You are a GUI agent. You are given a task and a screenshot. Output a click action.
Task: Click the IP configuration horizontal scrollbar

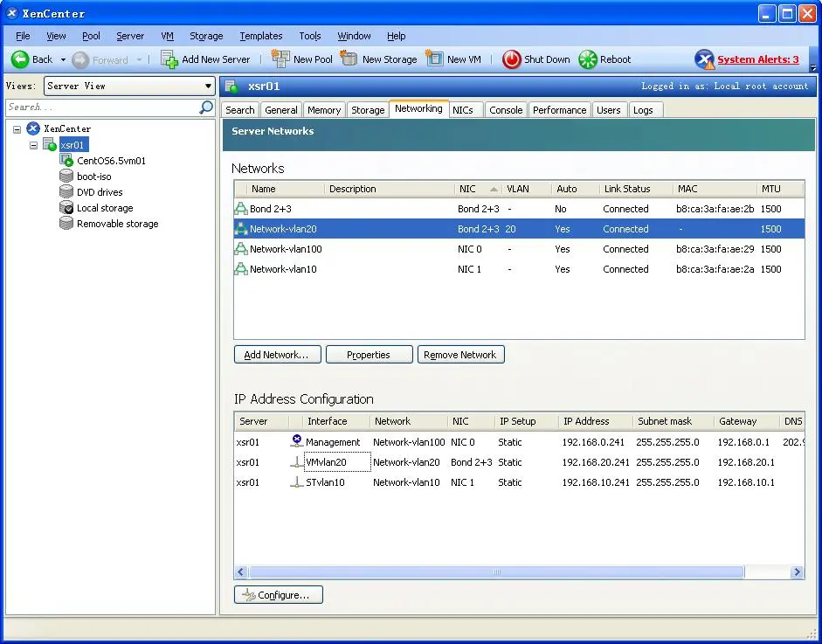[x=496, y=572]
